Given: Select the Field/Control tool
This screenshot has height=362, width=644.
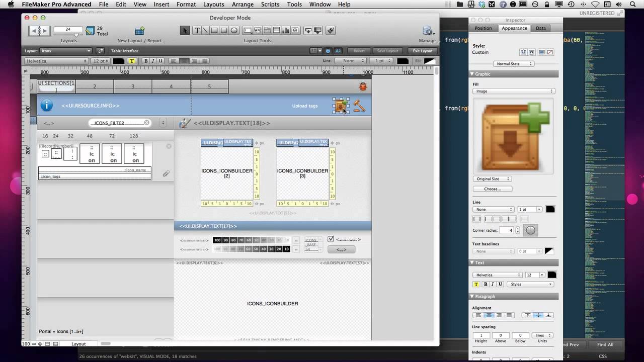Looking at the screenshot, I should click(247, 30).
